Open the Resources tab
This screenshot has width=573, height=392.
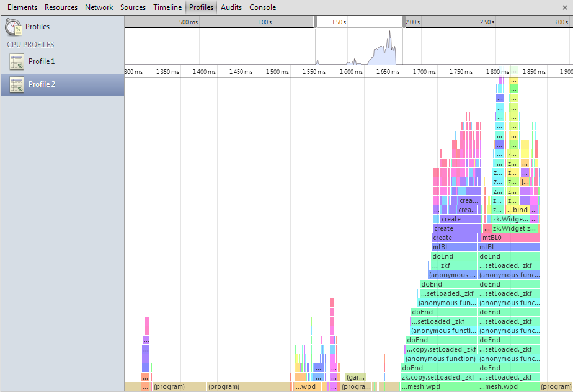click(x=61, y=7)
